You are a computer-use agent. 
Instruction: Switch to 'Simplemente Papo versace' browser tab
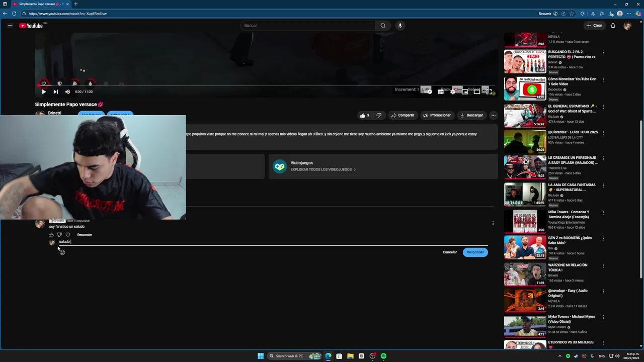(x=40, y=4)
